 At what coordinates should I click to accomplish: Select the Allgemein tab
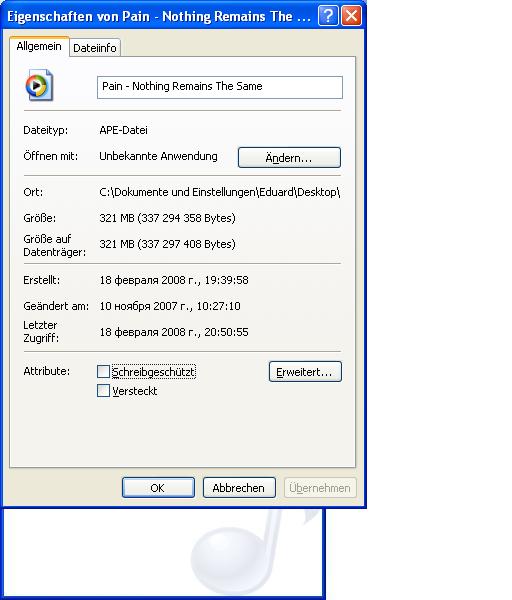39,46
